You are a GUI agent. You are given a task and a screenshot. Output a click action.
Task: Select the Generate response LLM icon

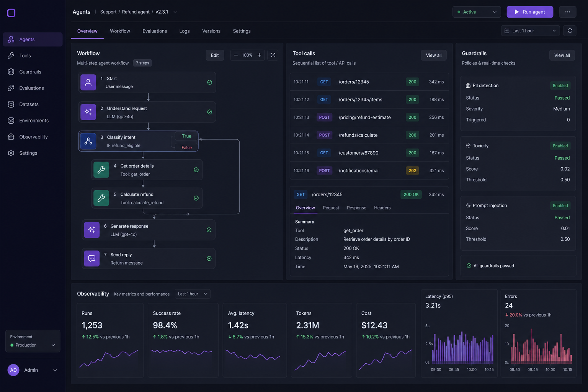[x=92, y=230]
